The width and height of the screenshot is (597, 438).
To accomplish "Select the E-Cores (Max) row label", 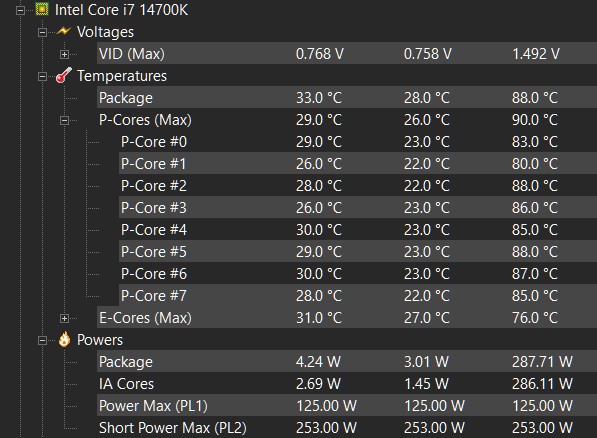I will (x=145, y=318).
